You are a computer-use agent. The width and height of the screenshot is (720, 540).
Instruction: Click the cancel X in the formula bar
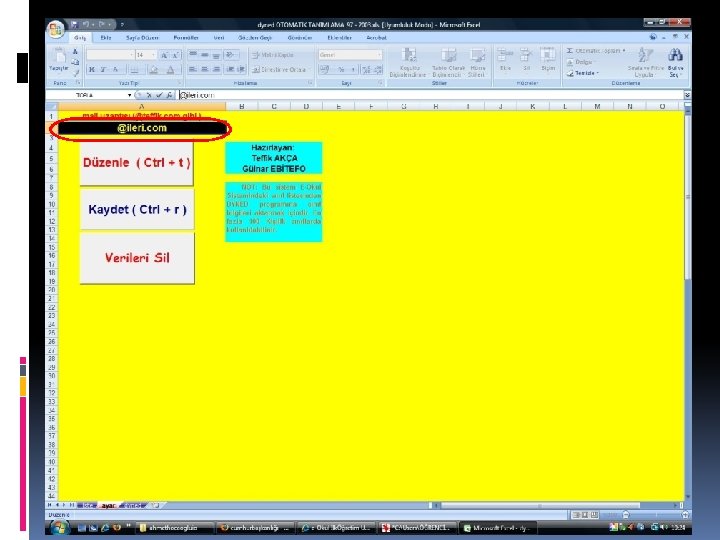[x=149, y=95]
